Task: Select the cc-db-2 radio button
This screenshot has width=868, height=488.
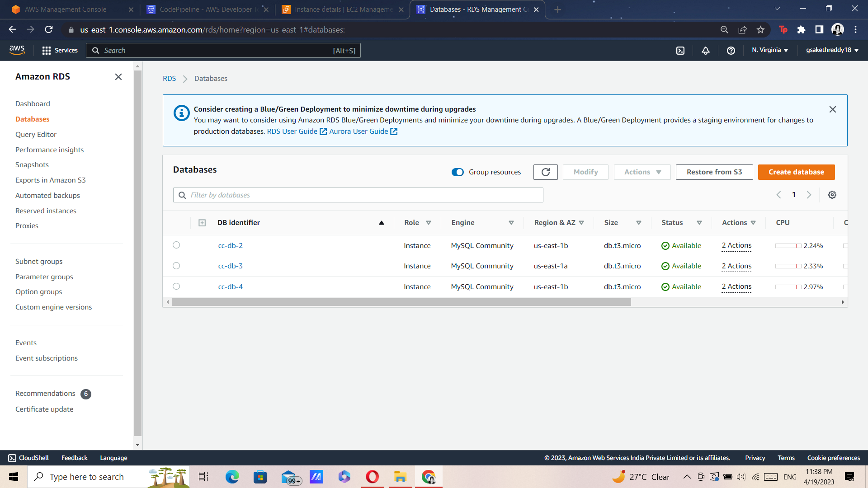Action: pos(176,245)
